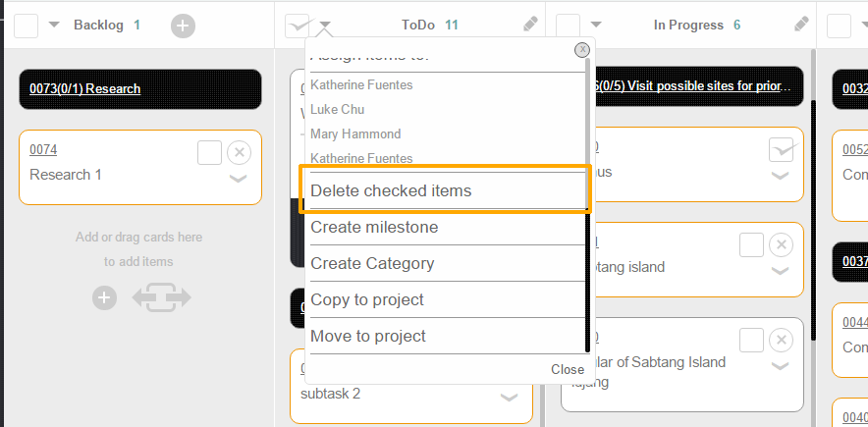Uncheck the checked card checkbox in In Progress
The width and height of the screenshot is (868, 427).
point(781,150)
